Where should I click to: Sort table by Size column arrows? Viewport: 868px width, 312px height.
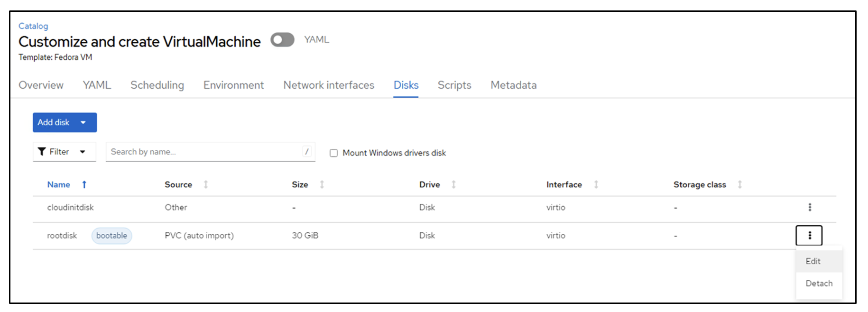coord(322,184)
